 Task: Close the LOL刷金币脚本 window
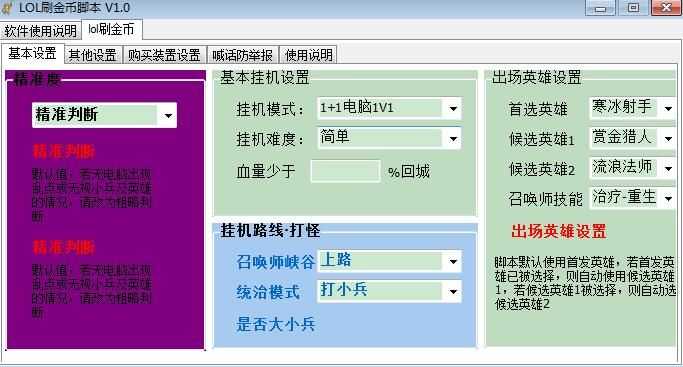tap(666, 8)
